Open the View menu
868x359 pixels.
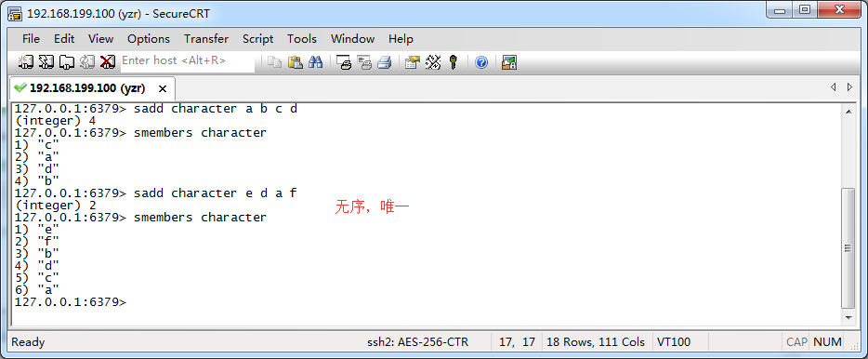click(100, 39)
